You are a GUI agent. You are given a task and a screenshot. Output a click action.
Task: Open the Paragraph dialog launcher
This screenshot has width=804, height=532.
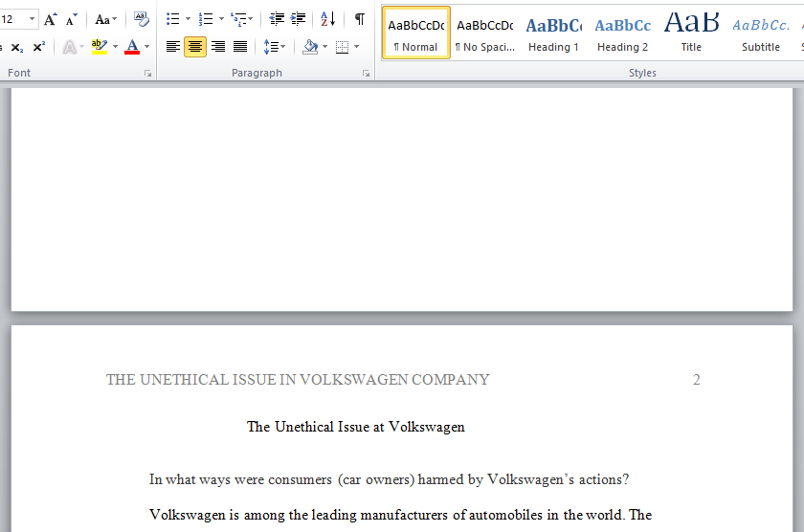click(366, 74)
